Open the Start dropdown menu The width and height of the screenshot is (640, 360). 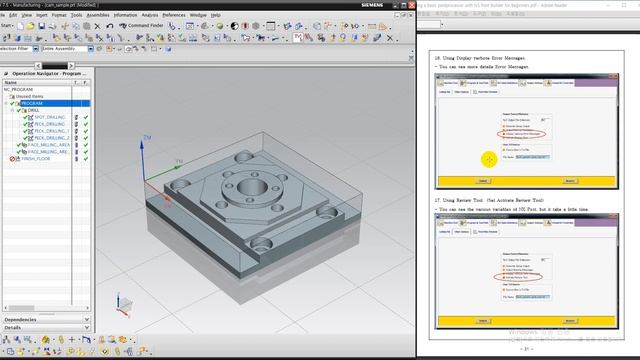coord(7,26)
